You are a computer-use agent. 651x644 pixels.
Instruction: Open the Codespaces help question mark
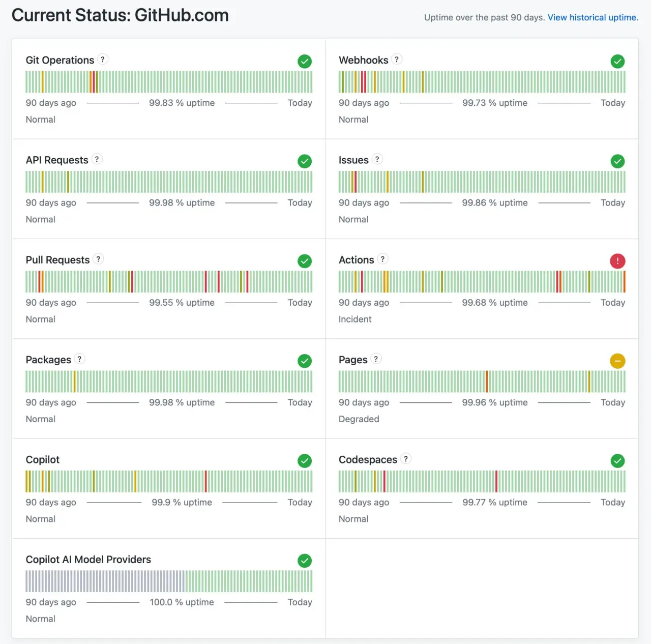click(x=405, y=459)
